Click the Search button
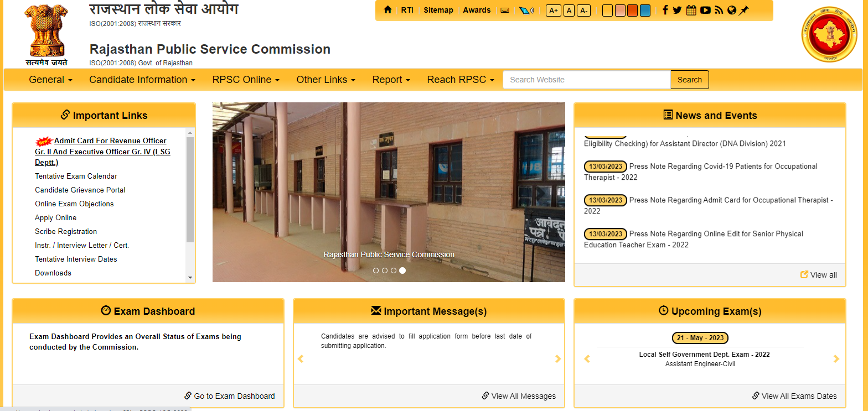Viewport: 868px width, 411px height. pos(690,80)
